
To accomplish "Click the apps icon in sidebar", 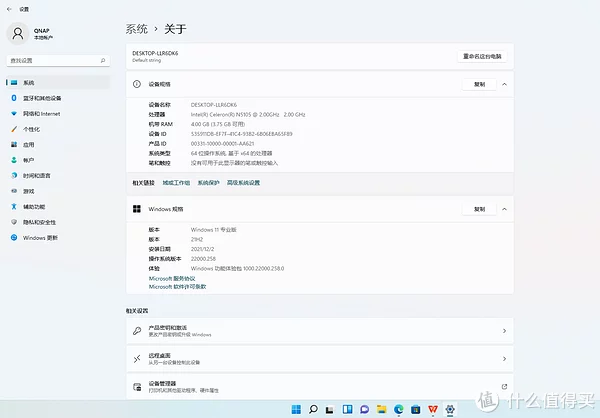I will 14,145.
